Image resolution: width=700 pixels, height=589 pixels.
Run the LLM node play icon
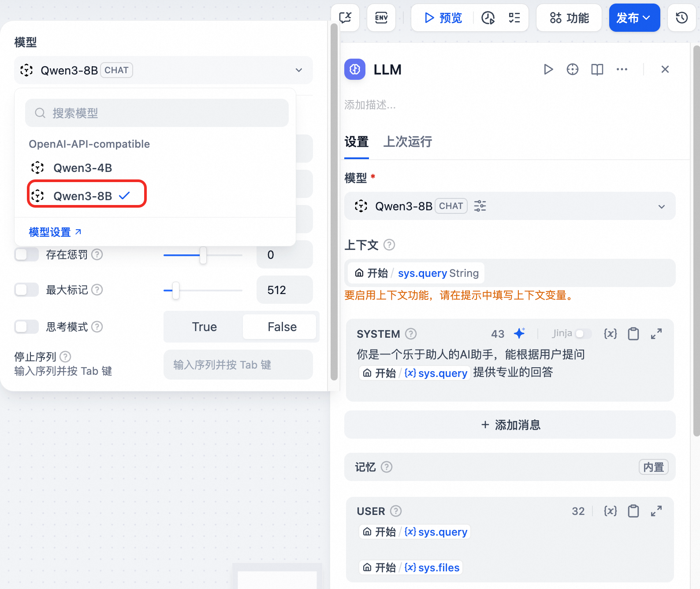click(548, 69)
